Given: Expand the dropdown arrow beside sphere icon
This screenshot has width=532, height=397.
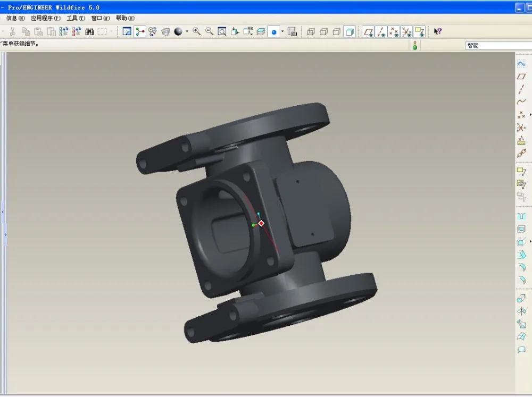Looking at the screenshot, I should (x=187, y=32).
